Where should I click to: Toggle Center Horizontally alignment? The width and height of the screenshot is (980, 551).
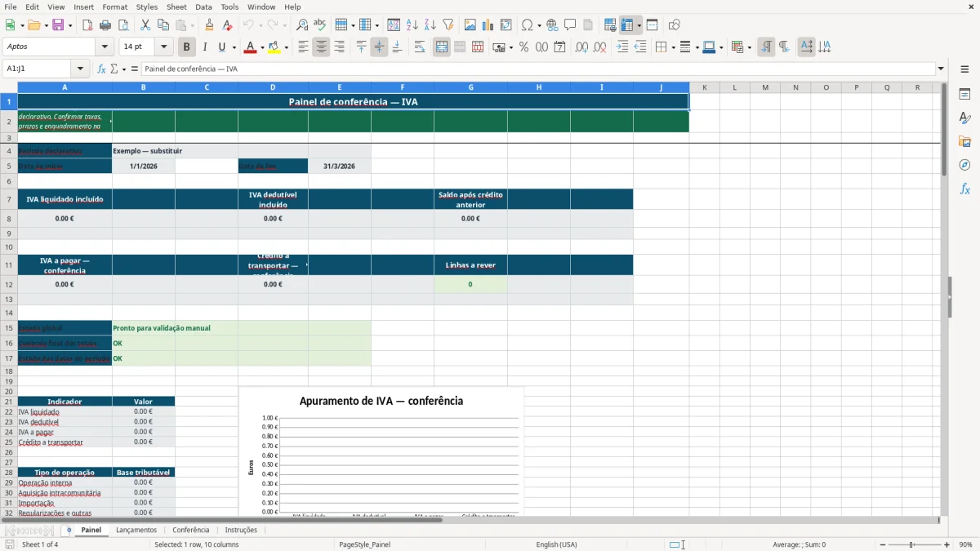(321, 47)
